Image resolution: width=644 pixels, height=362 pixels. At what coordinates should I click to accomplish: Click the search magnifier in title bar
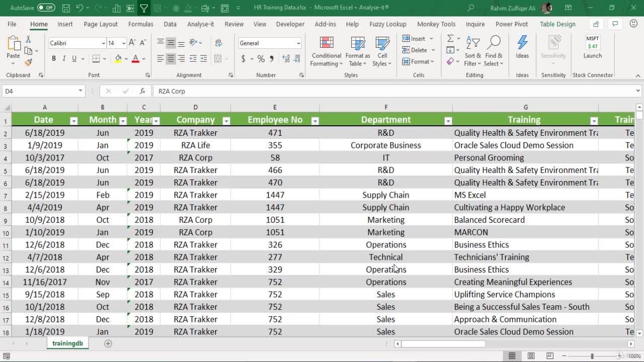pyautogui.click(x=471, y=8)
